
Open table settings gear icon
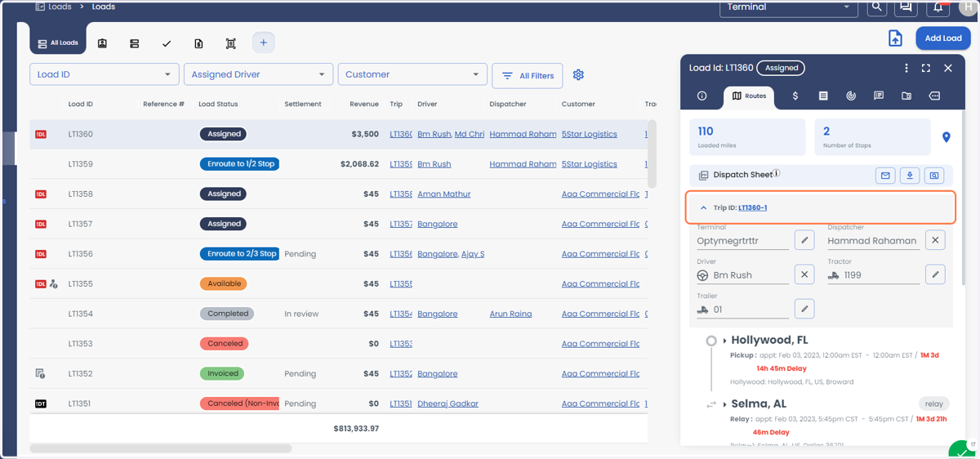578,74
